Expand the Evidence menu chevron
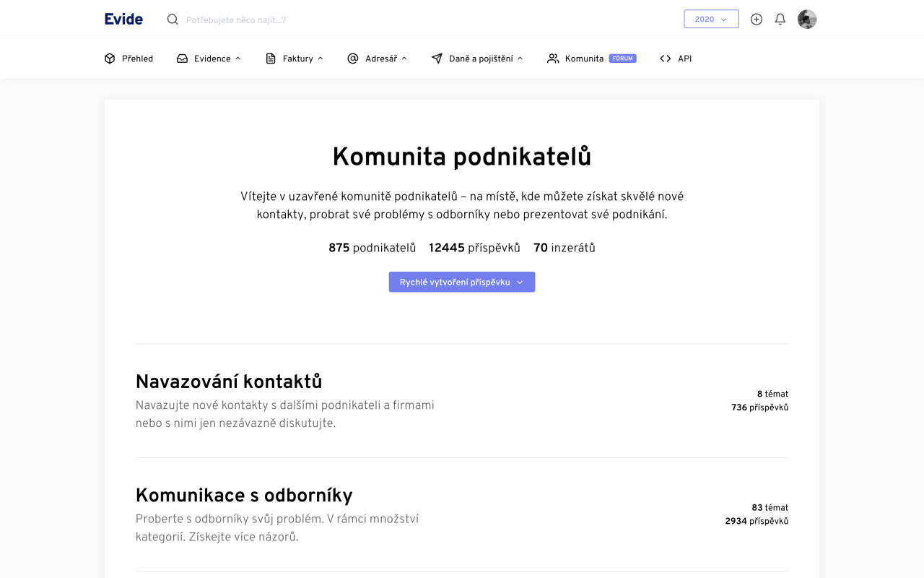924x578 pixels. (x=238, y=58)
